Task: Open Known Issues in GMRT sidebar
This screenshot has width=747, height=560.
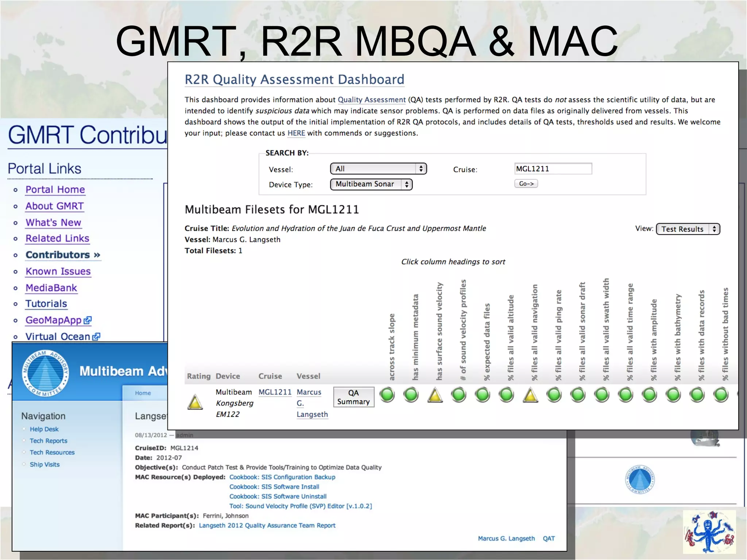Action: 58,271
